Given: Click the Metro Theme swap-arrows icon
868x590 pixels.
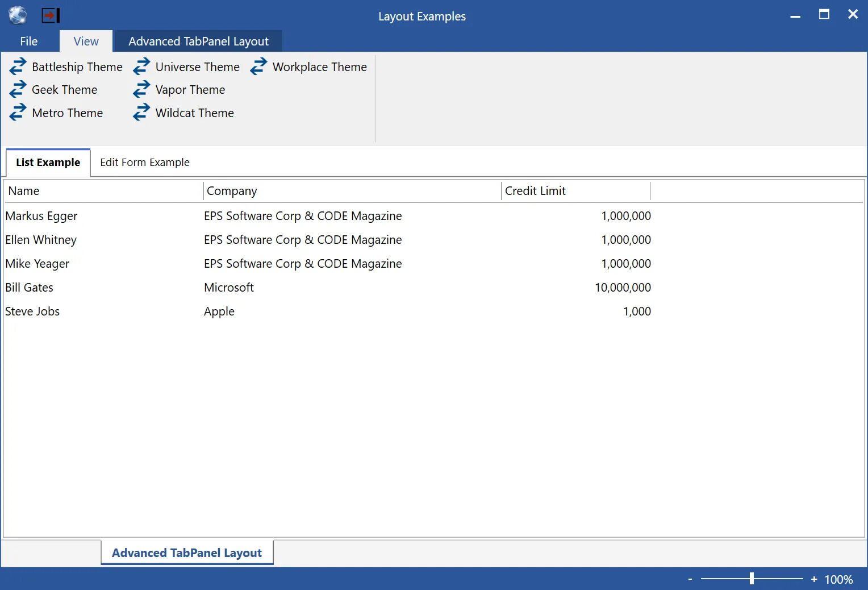Looking at the screenshot, I should click(x=18, y=112).
